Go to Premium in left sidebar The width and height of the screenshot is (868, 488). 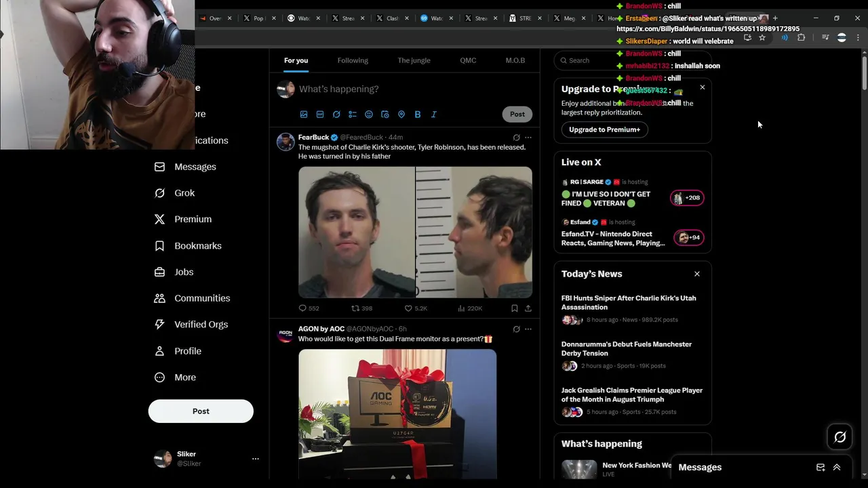pyautogui.click(x=183, y=220)
